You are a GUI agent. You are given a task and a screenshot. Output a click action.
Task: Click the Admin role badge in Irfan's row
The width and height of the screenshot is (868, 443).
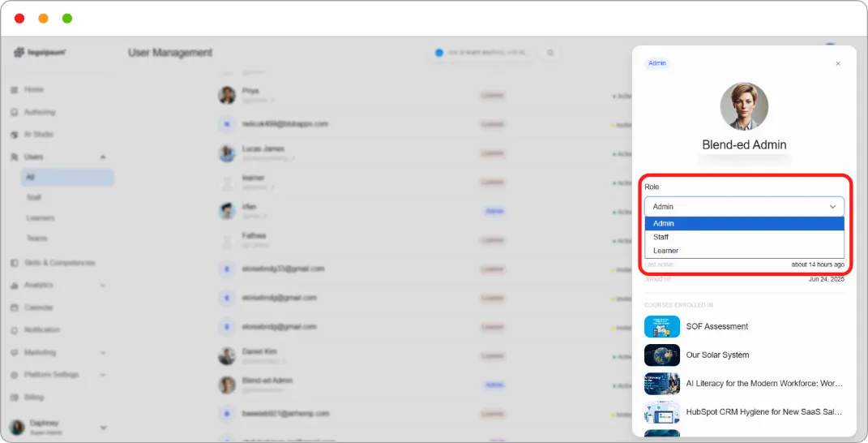pos(494,211)
